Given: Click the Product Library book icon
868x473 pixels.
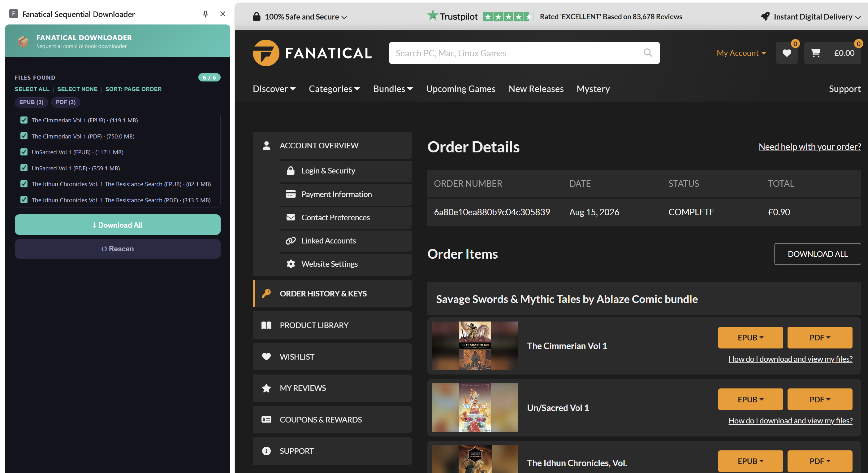Looking at the screenshot, I should [266, 325].
